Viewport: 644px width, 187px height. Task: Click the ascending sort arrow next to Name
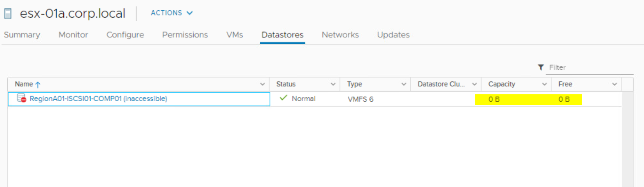pos(38,85)
